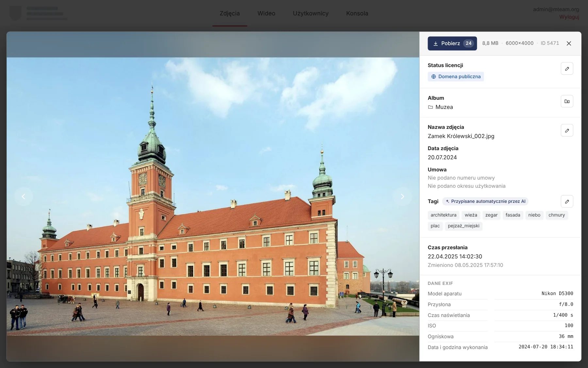Log out via the Wyloguj link

click(x=569, y=17)
